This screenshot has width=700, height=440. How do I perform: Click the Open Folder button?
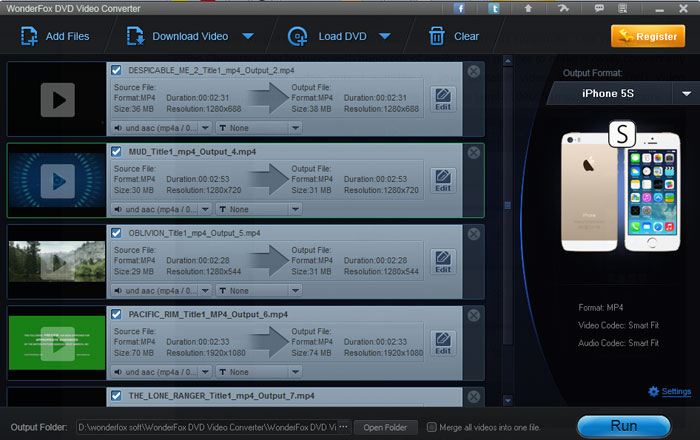[385, 428]
